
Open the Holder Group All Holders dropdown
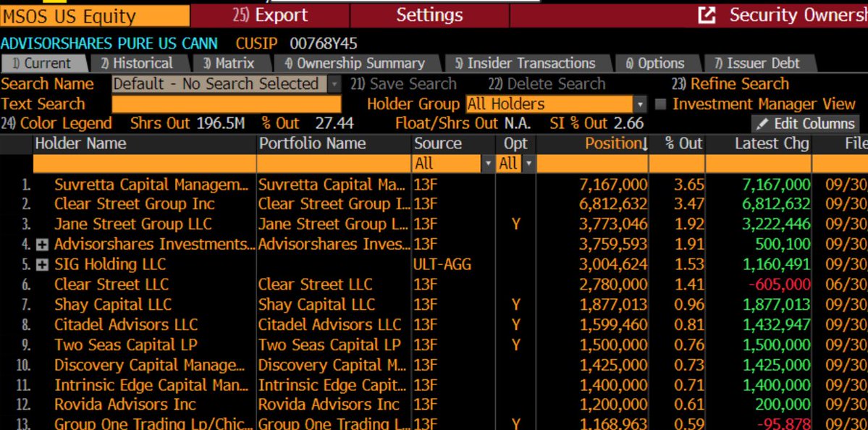click(641, 104)
